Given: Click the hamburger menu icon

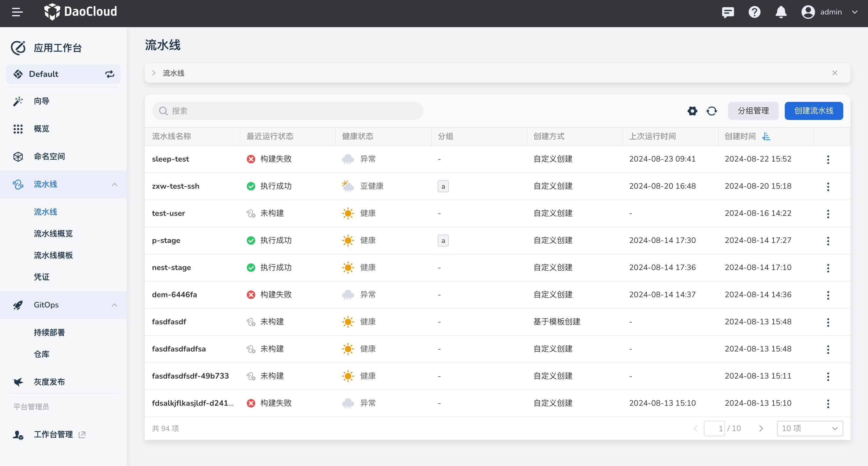Looking at the screenshot, I should [x=17, y=12].
